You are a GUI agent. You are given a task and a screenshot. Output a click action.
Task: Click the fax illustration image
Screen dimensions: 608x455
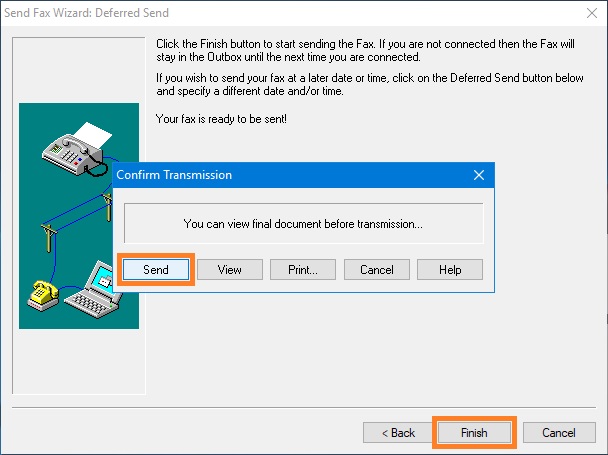pos(79,216)
